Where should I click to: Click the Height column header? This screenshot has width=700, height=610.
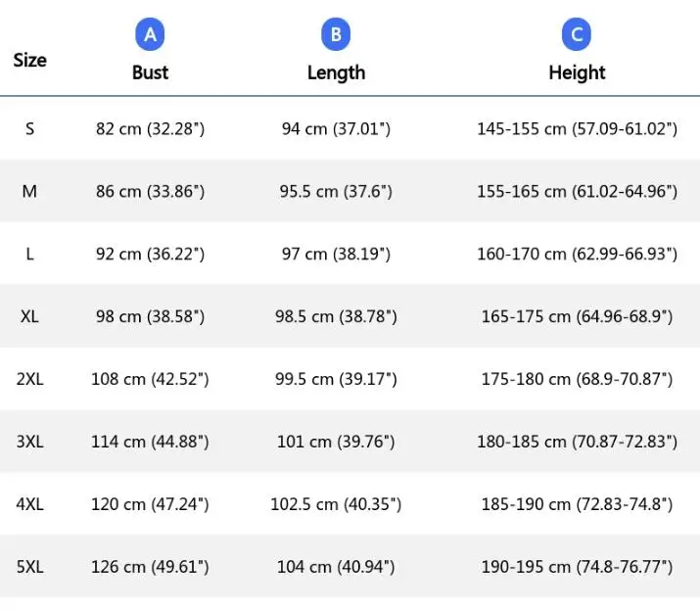pos(577,72)
